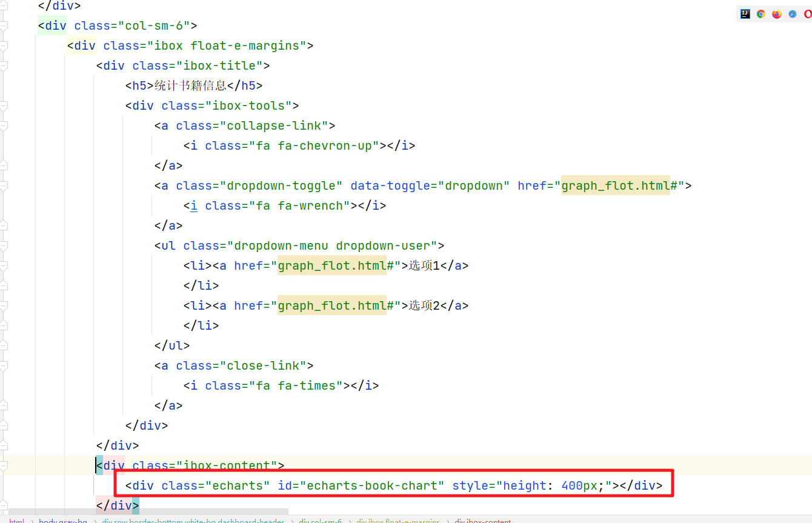Click the 选项1 link text
The height and width of the screenshot is (523, 812).
[424, 265]
